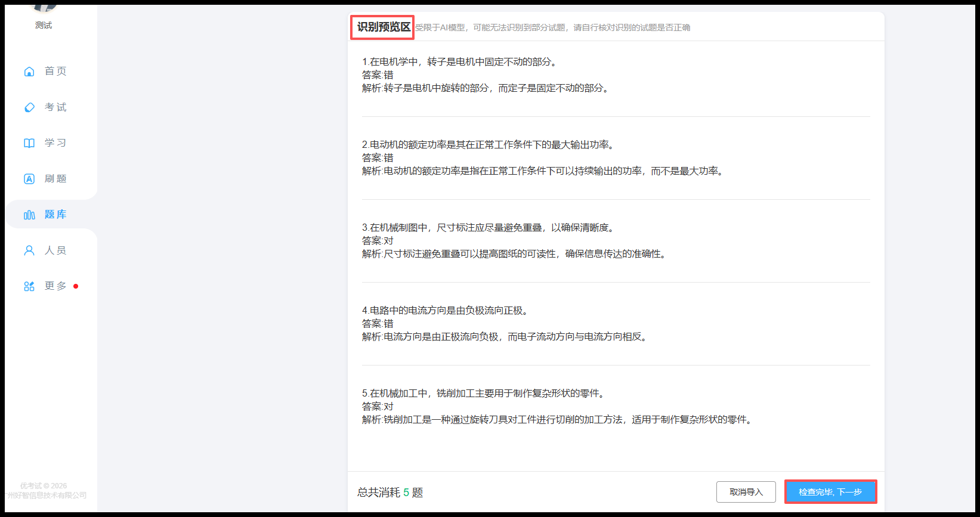Click the 总共消耗 5 题 summary text
The height and width of the screenshot is (517, 980).
coord(390,493)
